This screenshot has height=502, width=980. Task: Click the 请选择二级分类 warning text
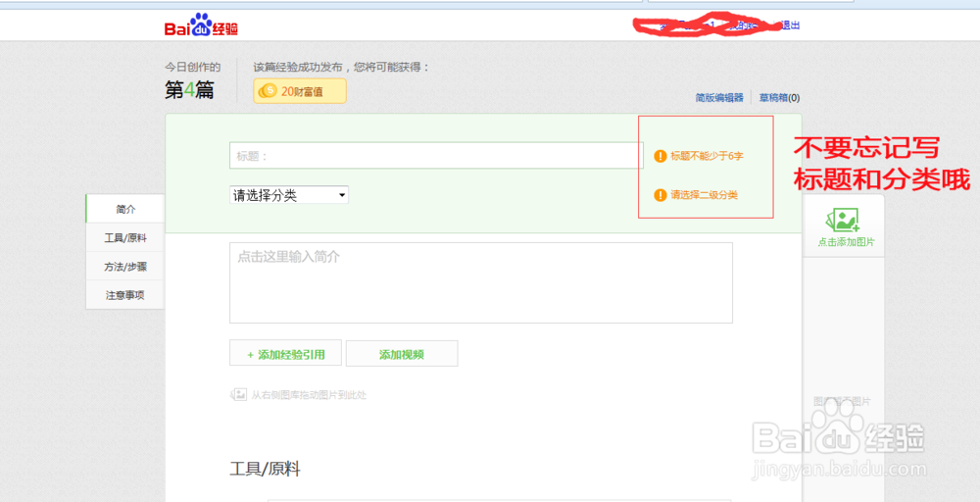click(x=705, y=195)
